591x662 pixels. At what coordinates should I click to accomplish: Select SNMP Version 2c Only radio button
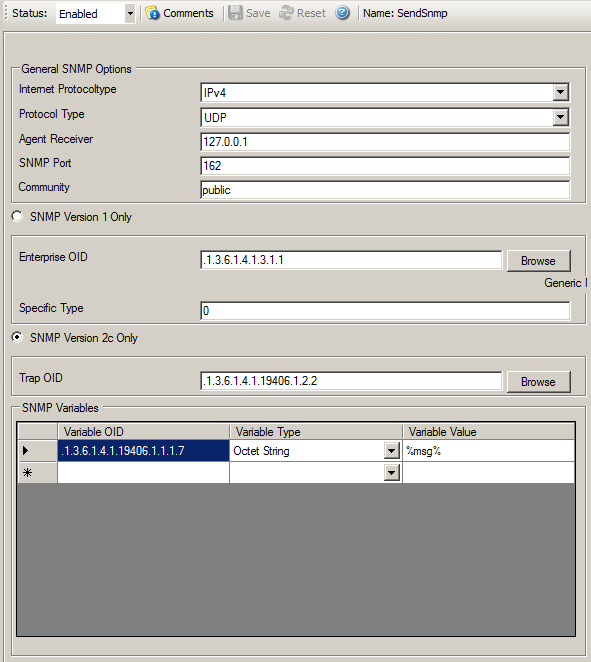[17, 337]
